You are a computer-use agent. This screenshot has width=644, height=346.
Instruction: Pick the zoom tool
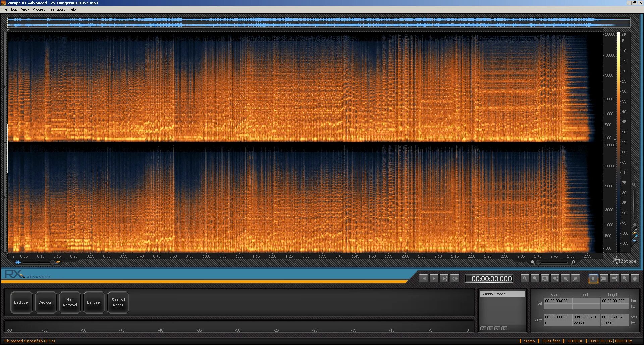[x=625, y=279]
